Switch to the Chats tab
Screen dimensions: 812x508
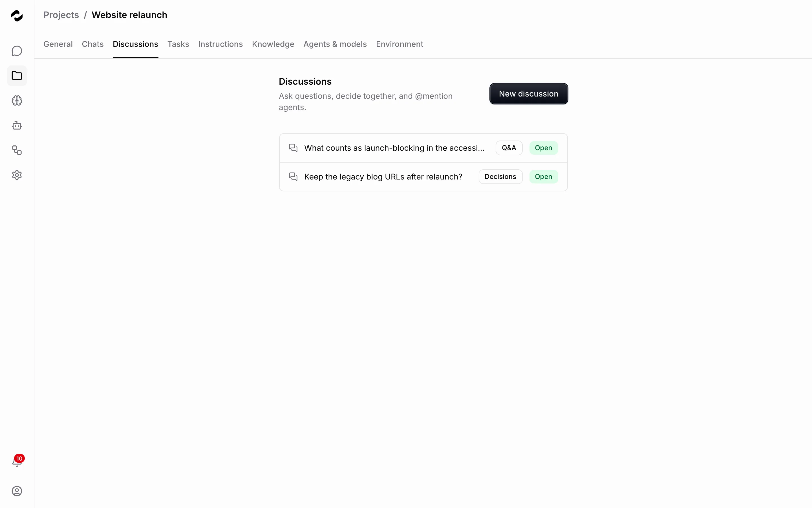tap(92, 44)
